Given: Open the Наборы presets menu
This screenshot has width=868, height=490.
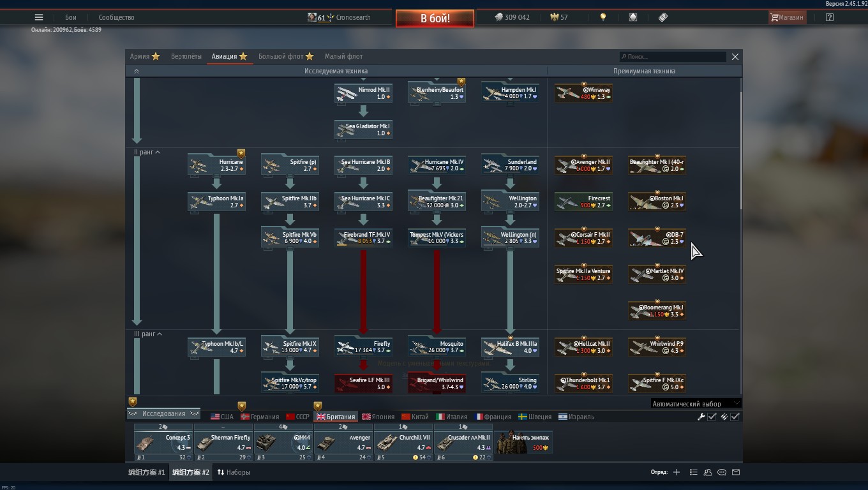Looking at the screenshot, I should click(x=234, y=472).
